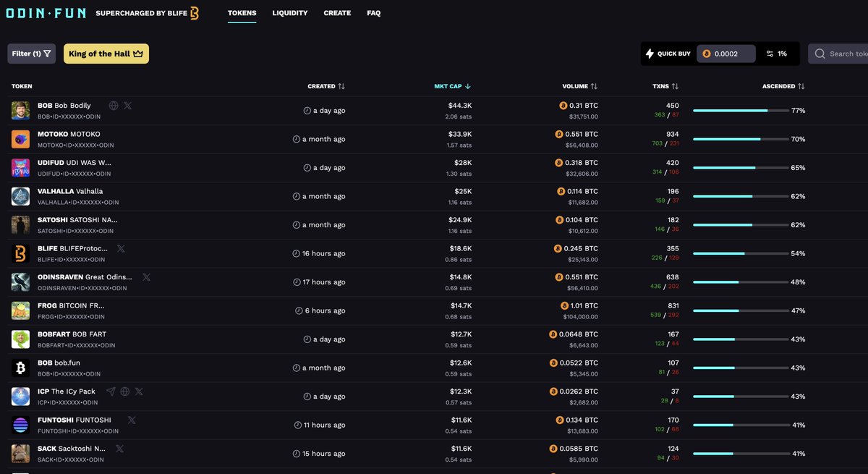Sort the table by Ascended column
The image size is (868, 474).
pos(783,86)
